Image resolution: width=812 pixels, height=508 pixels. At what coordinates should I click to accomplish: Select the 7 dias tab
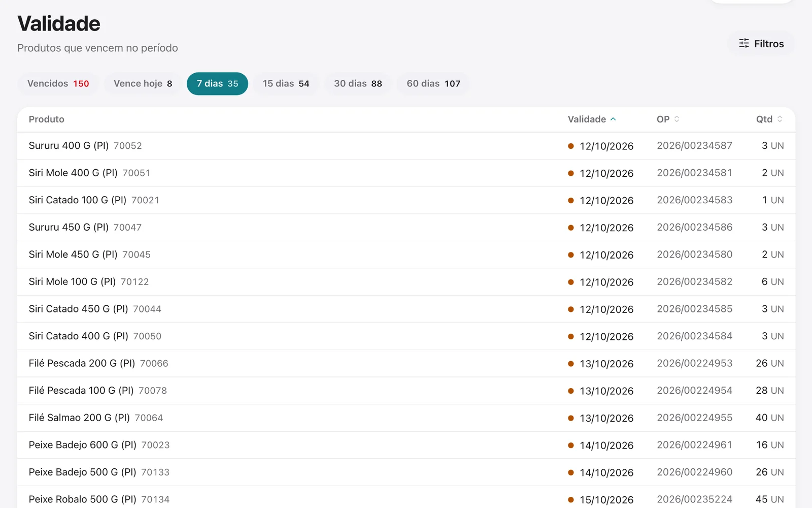pyautogui.click(x=217, y=84)
